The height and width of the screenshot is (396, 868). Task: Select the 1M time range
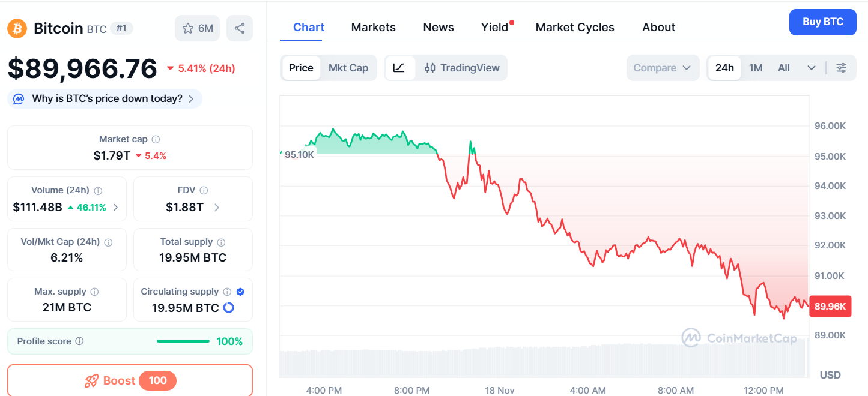[756, 68]
